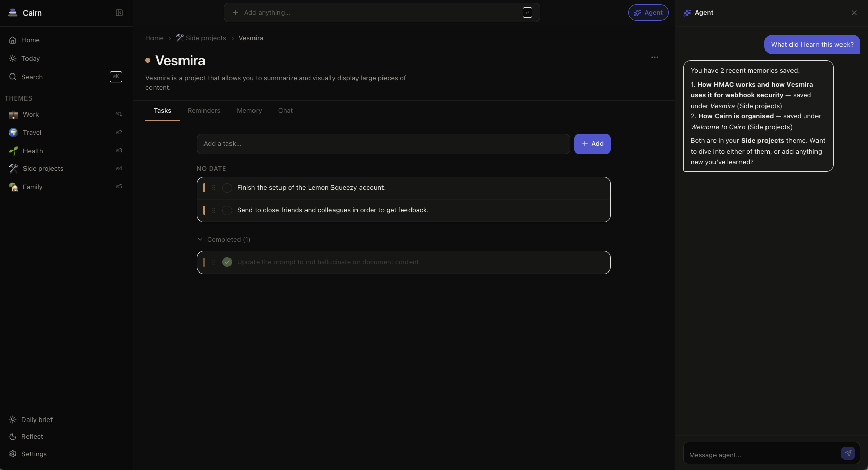
Task: Uncheck the completed Update the prompt task
Action: tap(227, 262)
